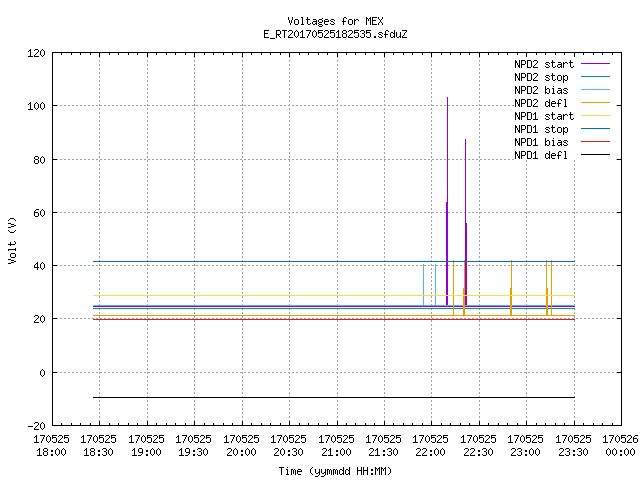Click the "NPD1 bias" legend label
This screenshot has height=480, width=640.
tap(541, 142)
